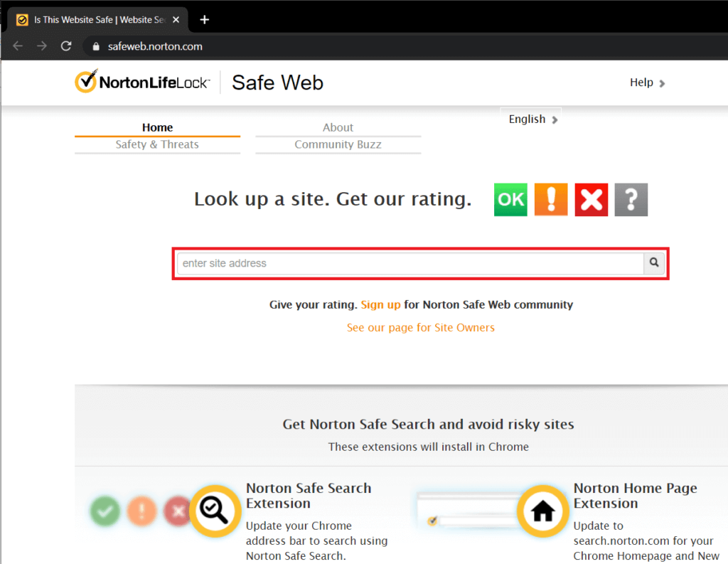
Task: Go to Community Buzz tab
Action: click(338, 144)
